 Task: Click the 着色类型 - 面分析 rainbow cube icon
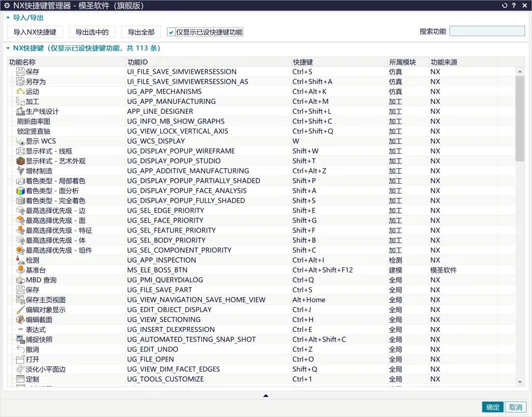coord(20,191)
